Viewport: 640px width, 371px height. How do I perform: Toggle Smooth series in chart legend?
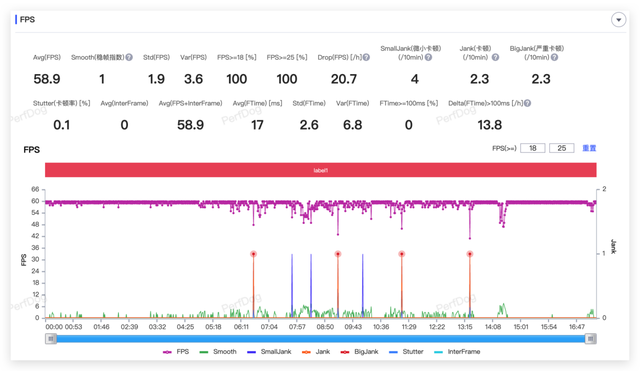pyautogui.click(x=218, y=352)
